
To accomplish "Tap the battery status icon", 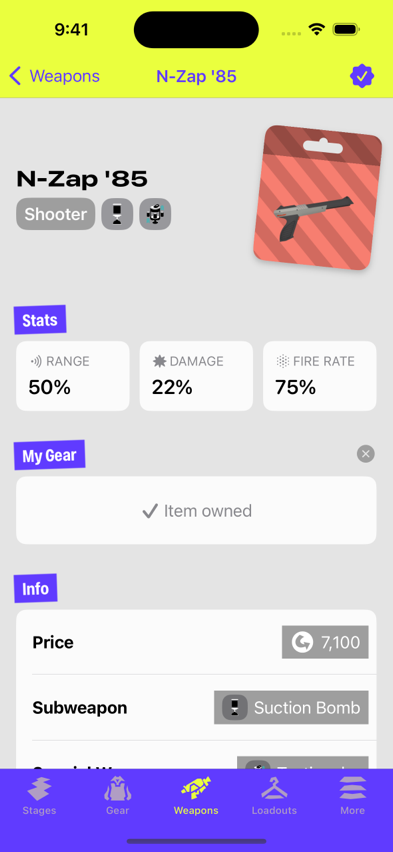I will coord(345,30).
